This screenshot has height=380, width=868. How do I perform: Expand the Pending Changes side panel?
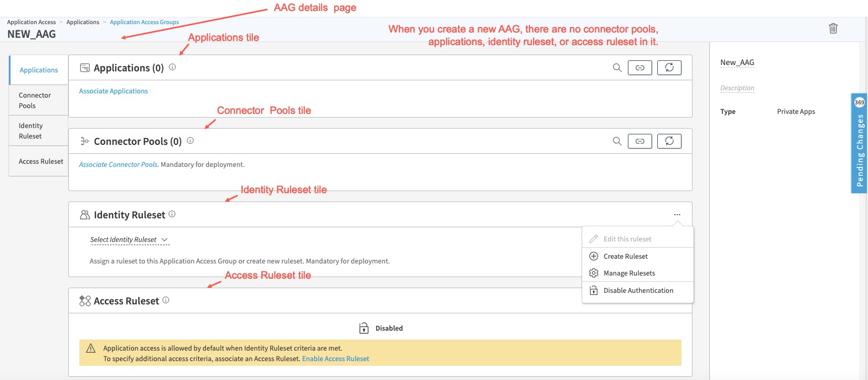coord(859,144)
